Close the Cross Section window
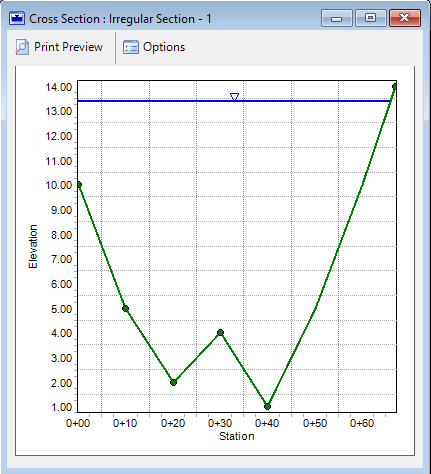The height and width of the screenshot is (474, 431). 405,18
